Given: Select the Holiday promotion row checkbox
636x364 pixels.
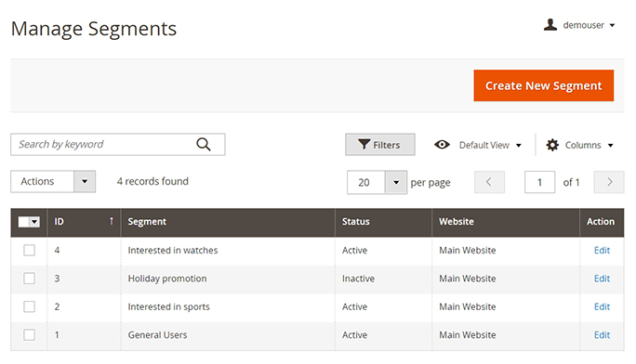Looking at the screenshot, I should pyautogui.click(x=29, y=279).
